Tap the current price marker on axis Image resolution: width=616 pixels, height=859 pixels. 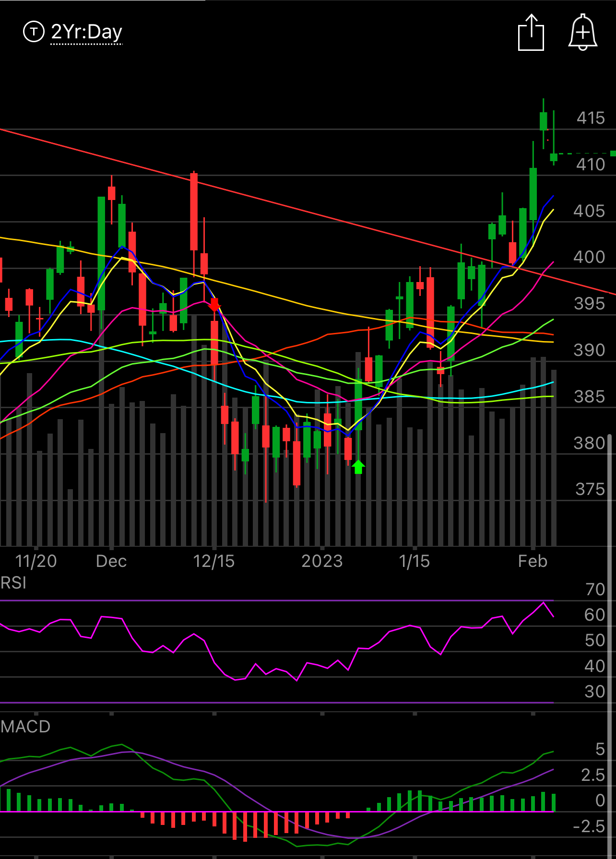613,153
